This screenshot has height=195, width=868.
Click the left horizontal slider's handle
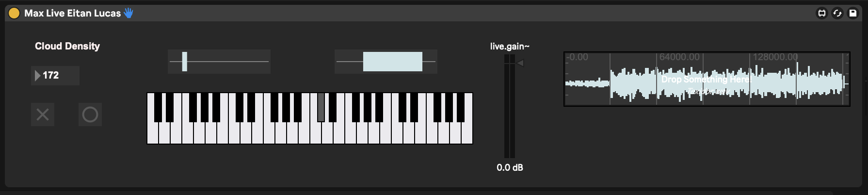(184, 62)
